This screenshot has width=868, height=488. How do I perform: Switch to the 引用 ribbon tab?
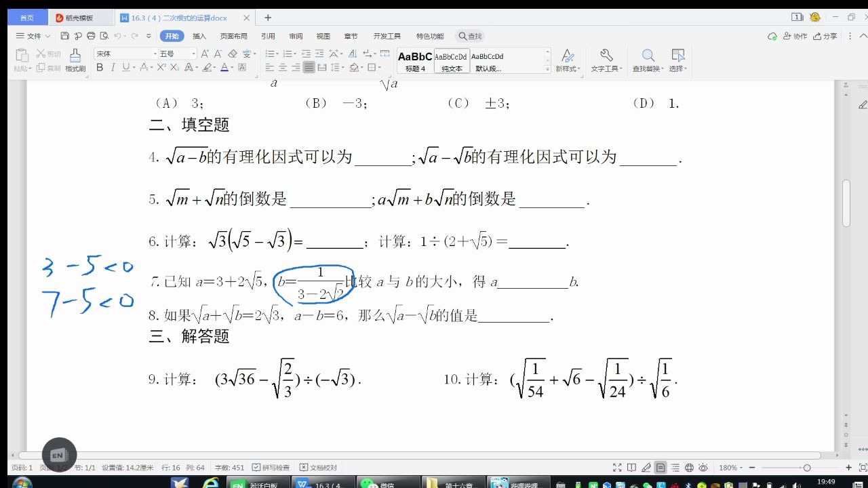pyautogui.click(x=268, y=36)
